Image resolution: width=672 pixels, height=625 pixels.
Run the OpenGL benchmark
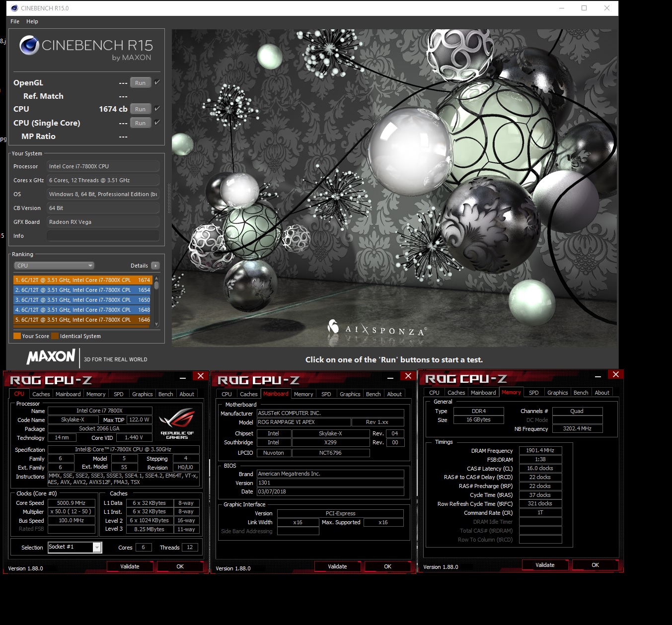point(141,83)
